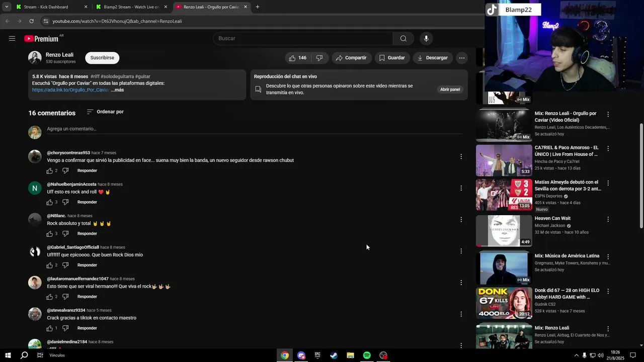Switch to Stream - Kick Dashboard tab
The height and width of the screenshot is (362, 644).
pos(50,7)
